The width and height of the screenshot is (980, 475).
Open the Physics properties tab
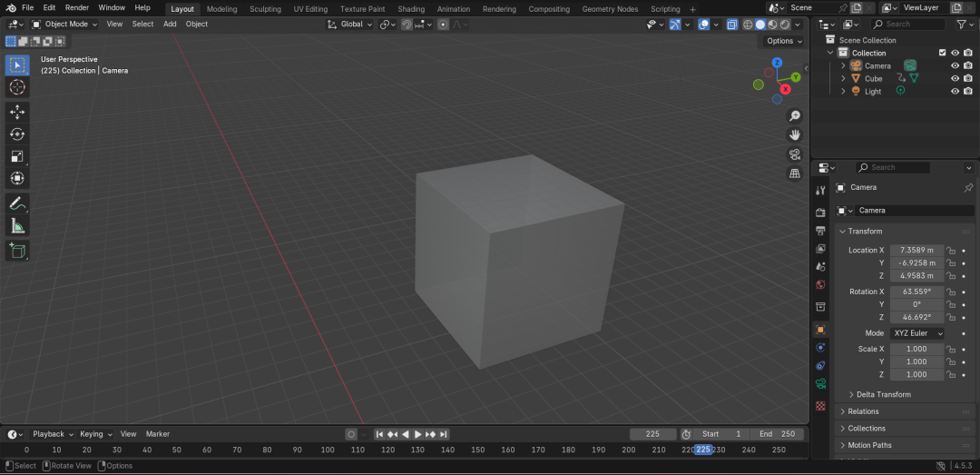[820, 347]
